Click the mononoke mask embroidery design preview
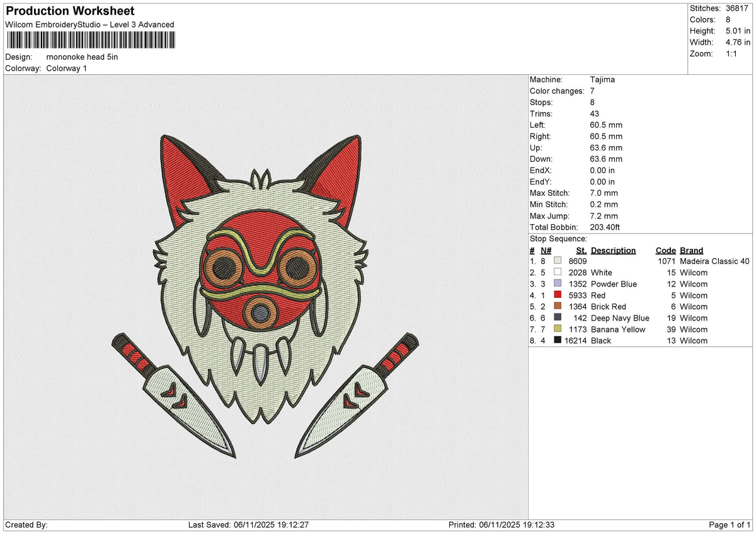The image size is (756, 534). pos(265,296)
